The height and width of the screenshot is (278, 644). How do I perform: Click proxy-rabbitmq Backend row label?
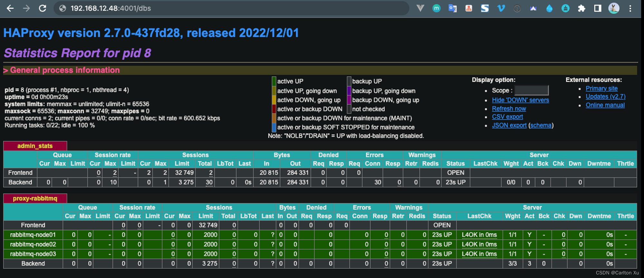[33, 263]
